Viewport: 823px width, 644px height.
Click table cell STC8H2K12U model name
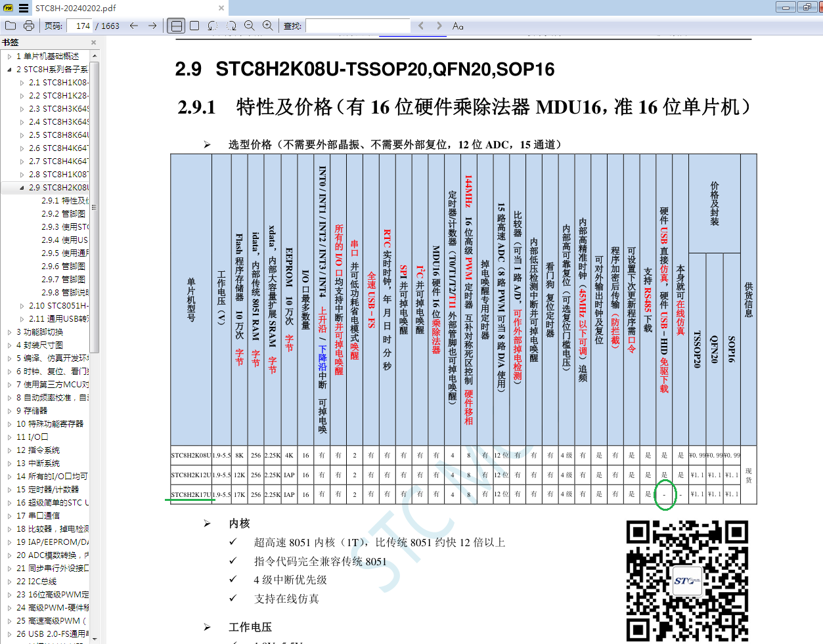191,475
